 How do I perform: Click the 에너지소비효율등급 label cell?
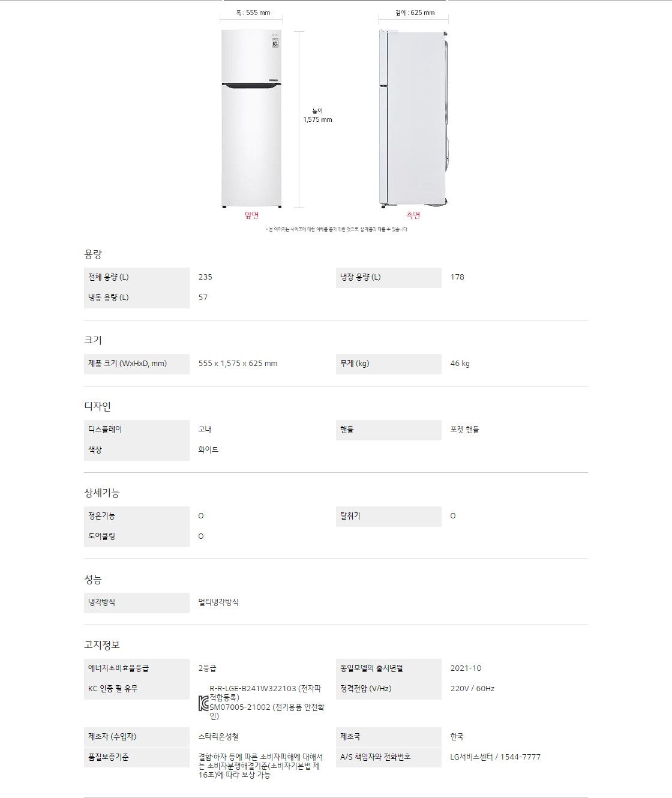pyautogui.click(x=136, y=668)
